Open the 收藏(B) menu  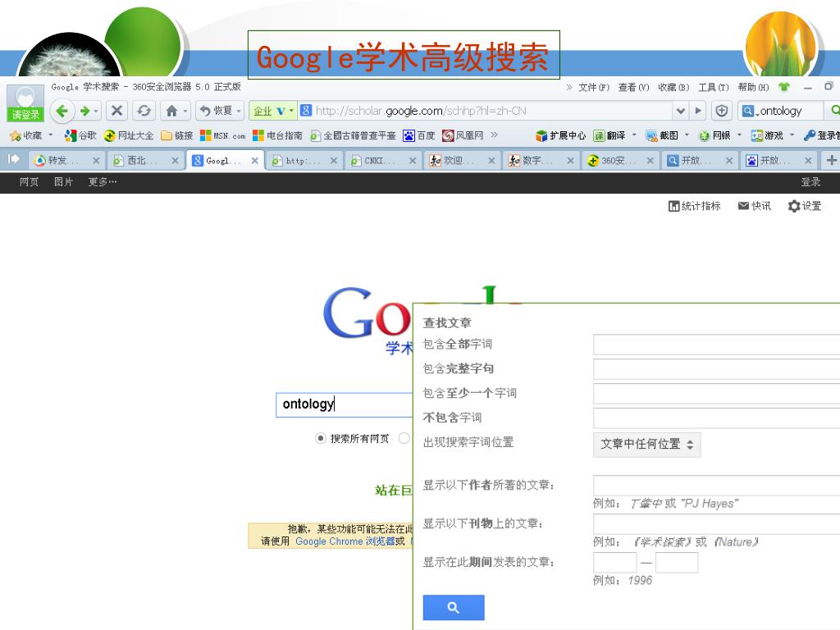pos(673,87)
